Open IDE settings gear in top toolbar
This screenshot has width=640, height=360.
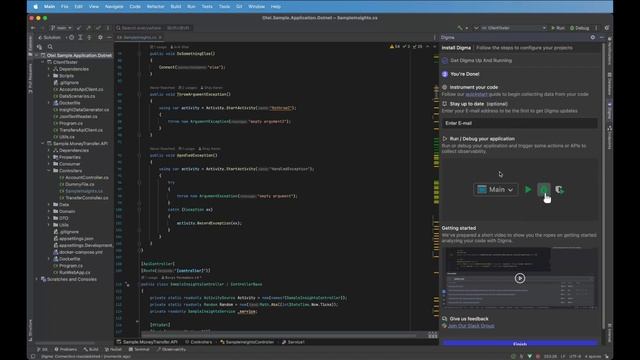(607, 28)
